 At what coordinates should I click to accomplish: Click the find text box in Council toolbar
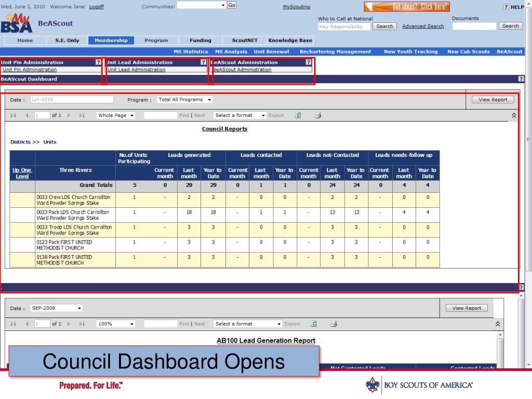pos(161,115)
